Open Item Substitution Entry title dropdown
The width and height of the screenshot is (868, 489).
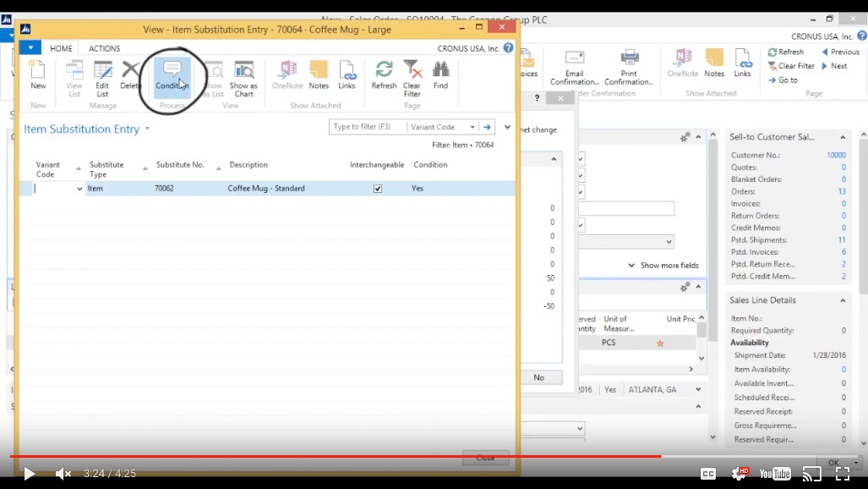coord(147,129)
